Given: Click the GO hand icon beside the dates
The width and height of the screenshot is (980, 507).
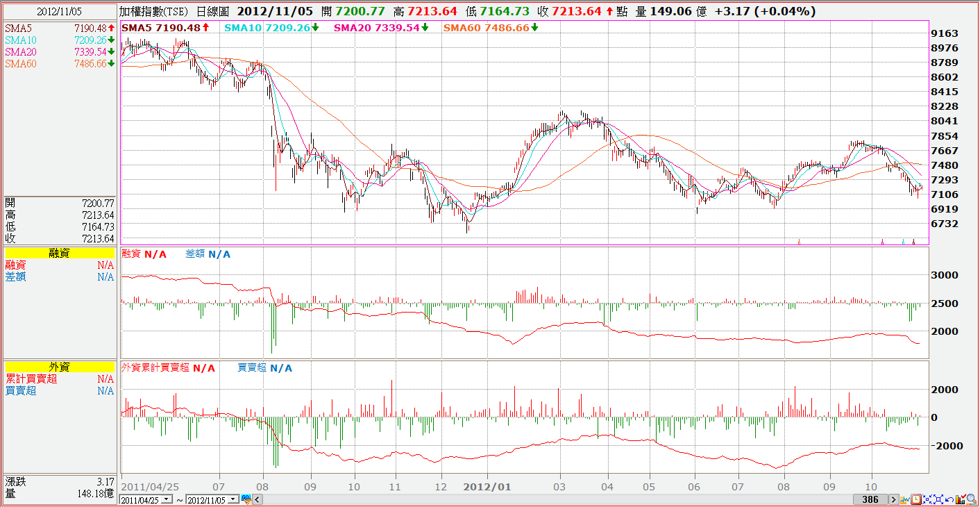Looking at the screenshot, I should pyautogui.click(x=245, y=499).
